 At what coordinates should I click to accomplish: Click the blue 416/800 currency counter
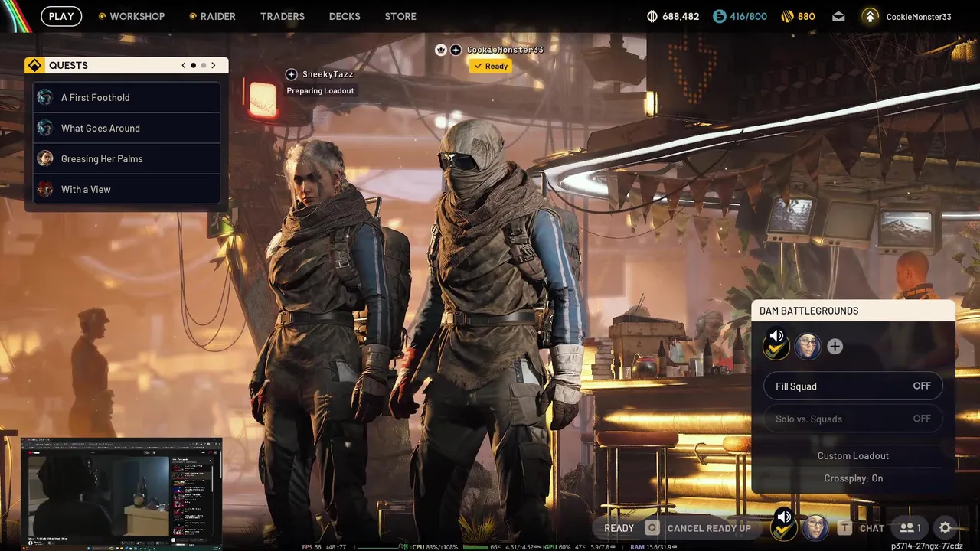740,16
